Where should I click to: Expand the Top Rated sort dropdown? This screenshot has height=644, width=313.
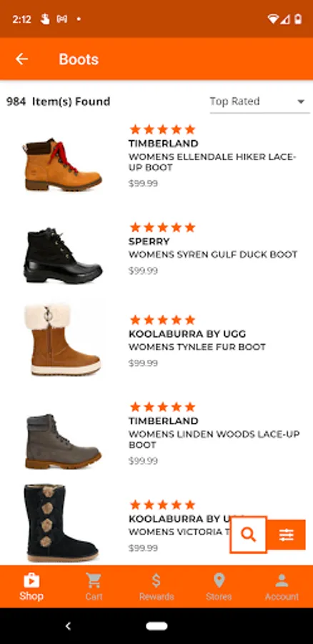point(259,102)
